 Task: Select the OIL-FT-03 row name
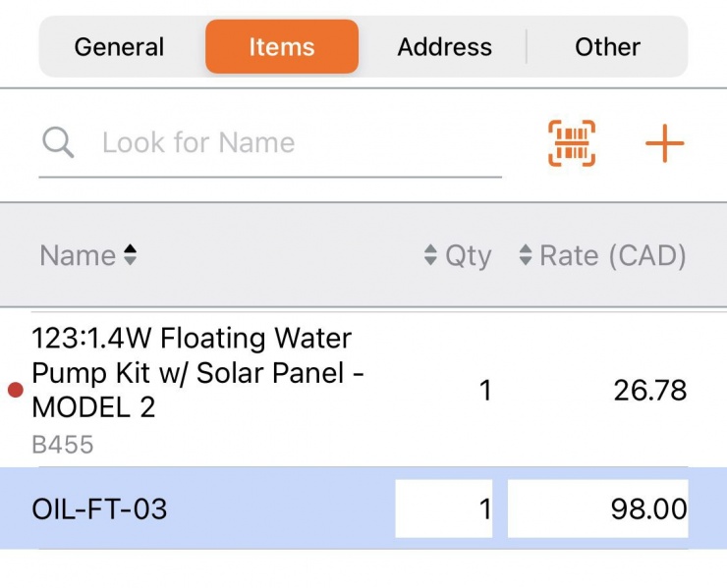[100, 509]
